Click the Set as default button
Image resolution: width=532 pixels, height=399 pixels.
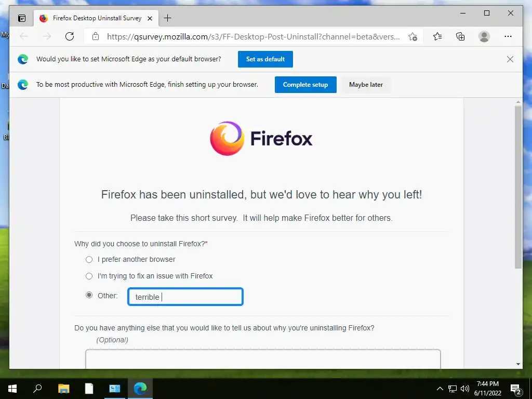click(x=265, y=59)
